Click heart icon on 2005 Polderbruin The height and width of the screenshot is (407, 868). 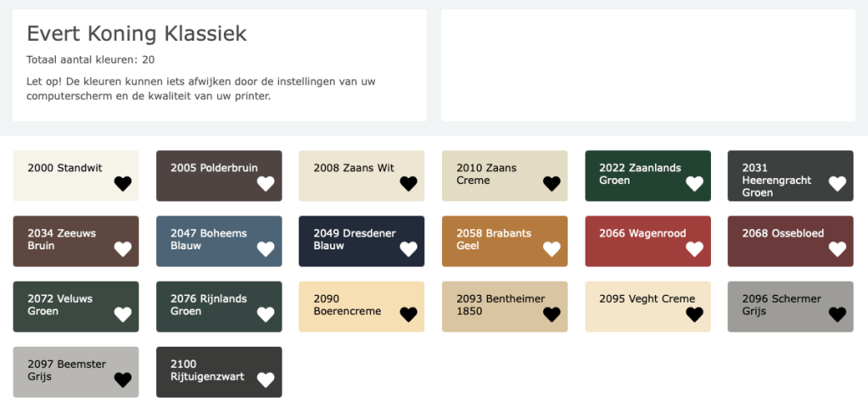click(x=266, y=183)
